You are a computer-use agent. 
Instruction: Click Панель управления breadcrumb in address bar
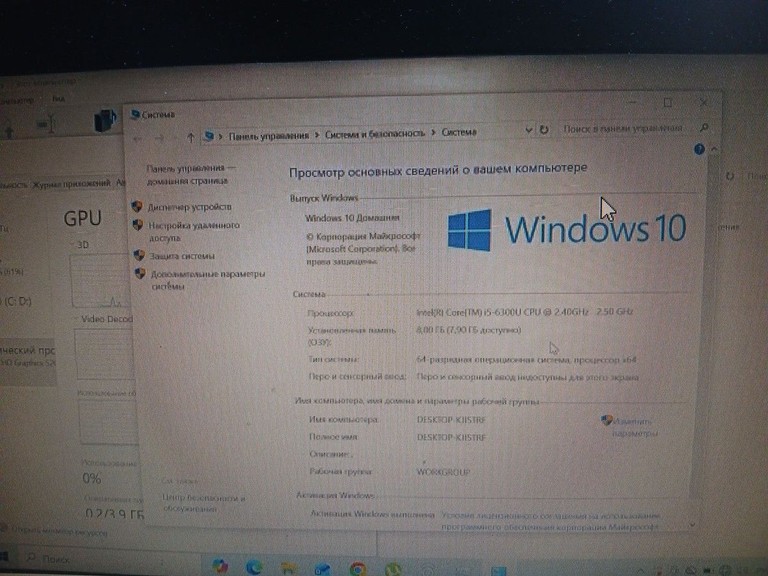(269, 136)
